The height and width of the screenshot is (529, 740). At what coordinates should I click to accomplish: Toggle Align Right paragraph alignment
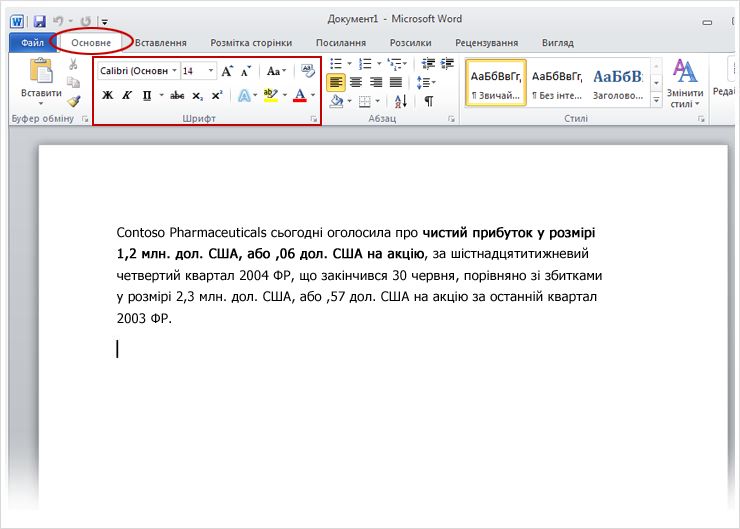[x=376, y=83]
